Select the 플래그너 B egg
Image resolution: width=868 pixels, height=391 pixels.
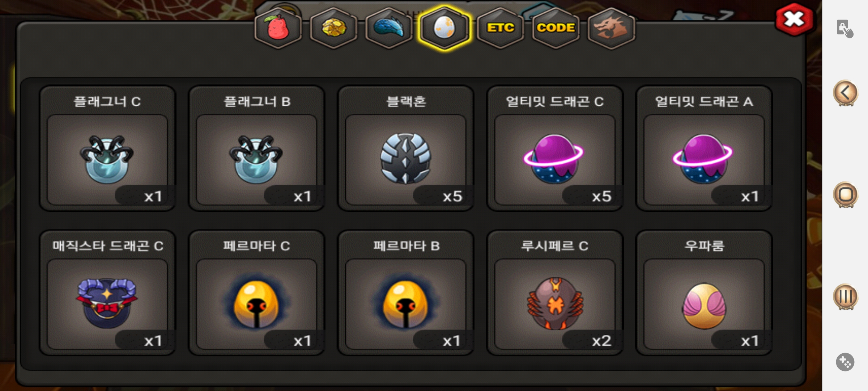point(256,148)
